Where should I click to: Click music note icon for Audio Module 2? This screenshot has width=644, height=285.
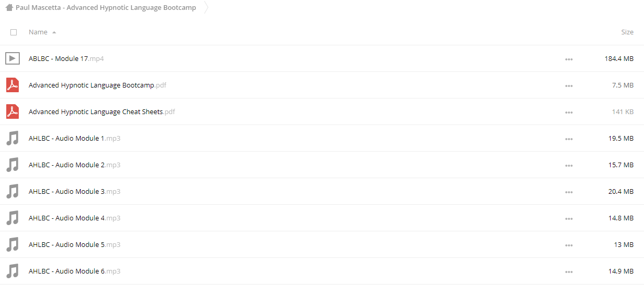pos(13,165)
